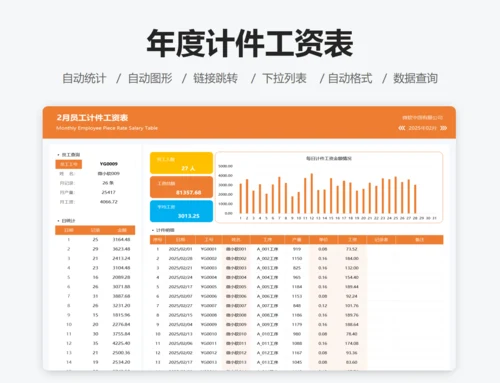Click daily stats amount 3623.48

121,249
